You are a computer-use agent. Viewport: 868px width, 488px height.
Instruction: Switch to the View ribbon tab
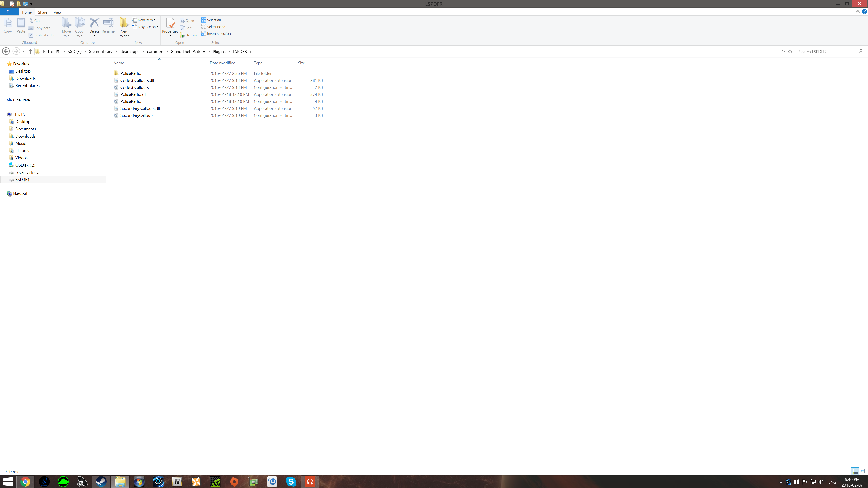[x=57, y=12]
